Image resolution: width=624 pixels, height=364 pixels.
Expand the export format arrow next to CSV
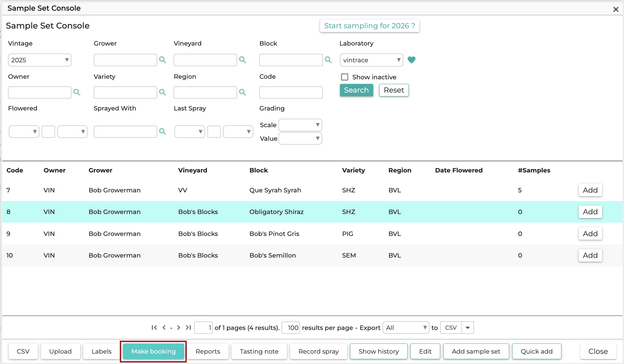pos(468,328)
